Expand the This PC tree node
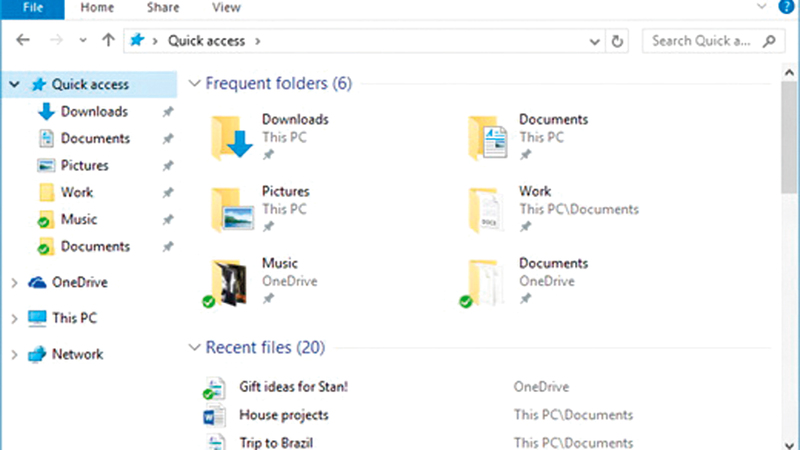This screenshot has width=800, height=450. click(13, 319)
